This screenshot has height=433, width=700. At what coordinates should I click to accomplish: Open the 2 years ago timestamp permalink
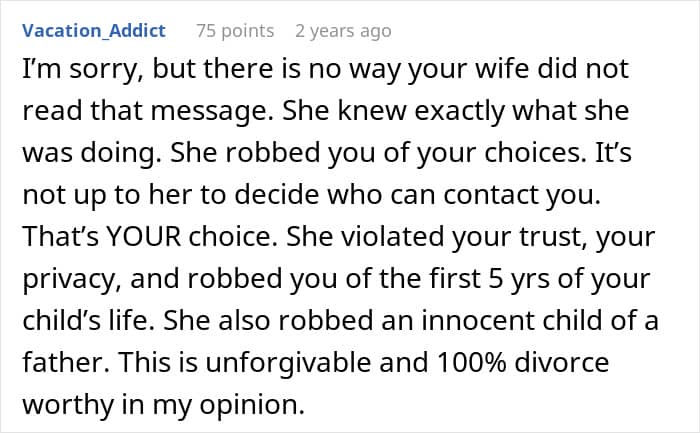(x=343, y=31)
